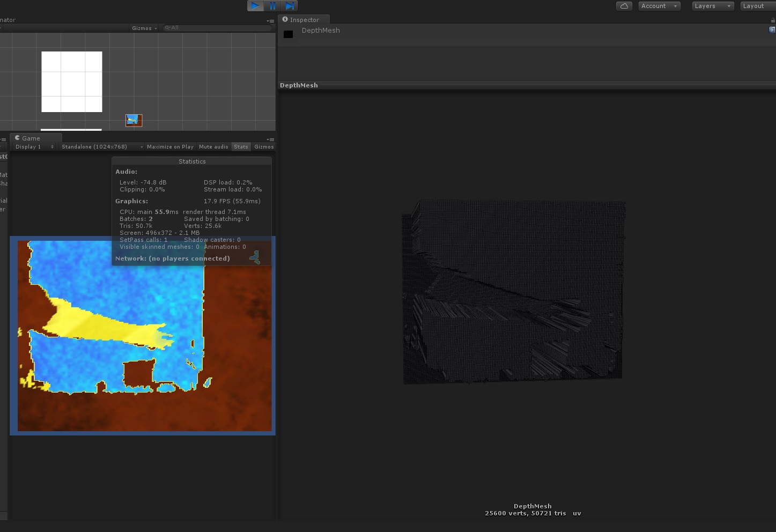This screenshot has height=532, width=776.
Task: Open the DepthMesh help reference icon
Action: (772, 30)
